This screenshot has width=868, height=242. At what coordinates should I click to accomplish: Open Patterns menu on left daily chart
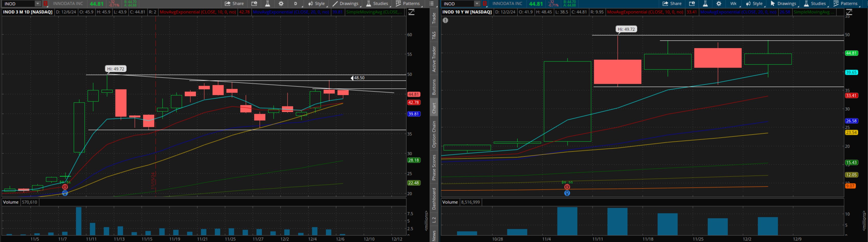408,4
